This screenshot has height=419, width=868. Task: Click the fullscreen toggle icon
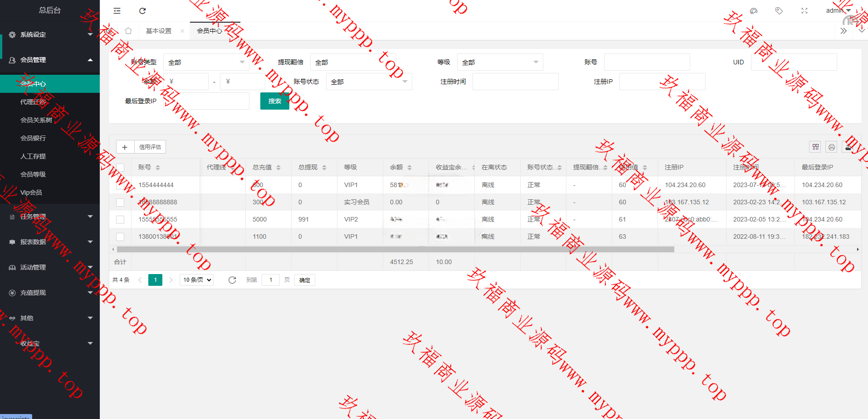click(805, 11)
